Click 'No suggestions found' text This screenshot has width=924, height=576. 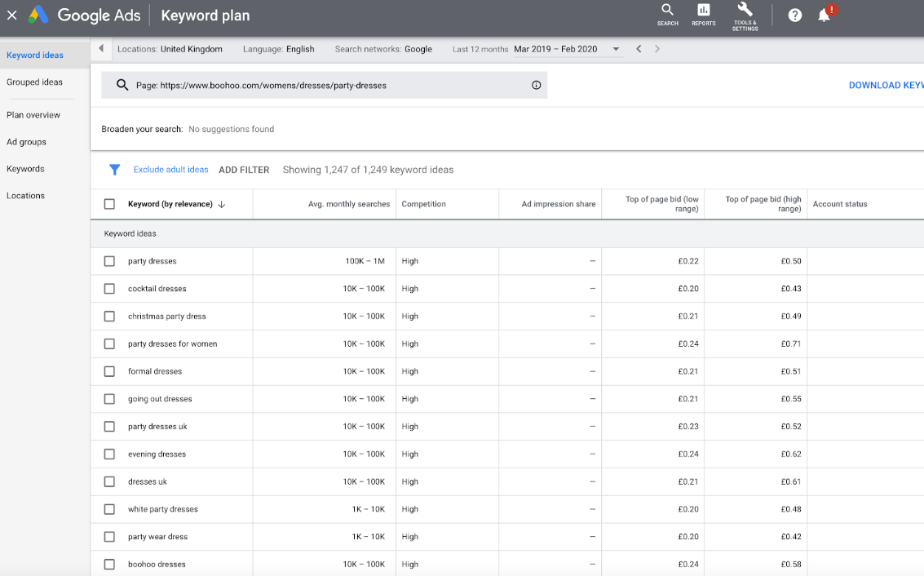coord(231,129)
